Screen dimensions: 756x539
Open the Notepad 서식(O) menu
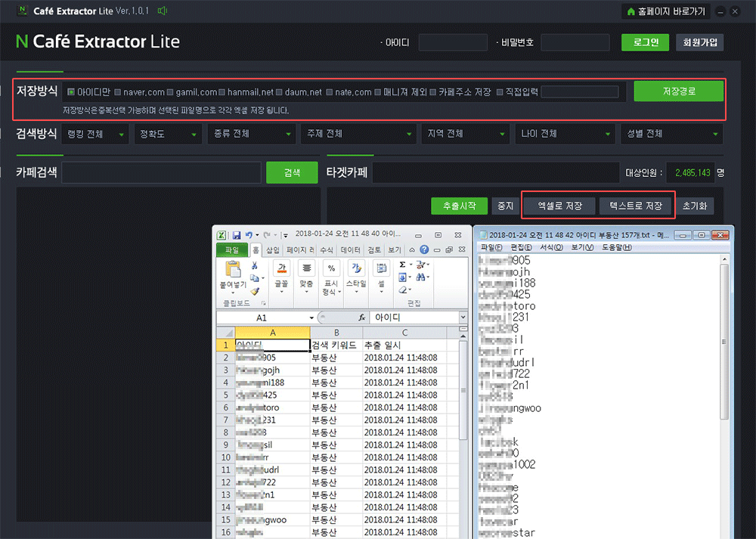[x=551, y=247]
